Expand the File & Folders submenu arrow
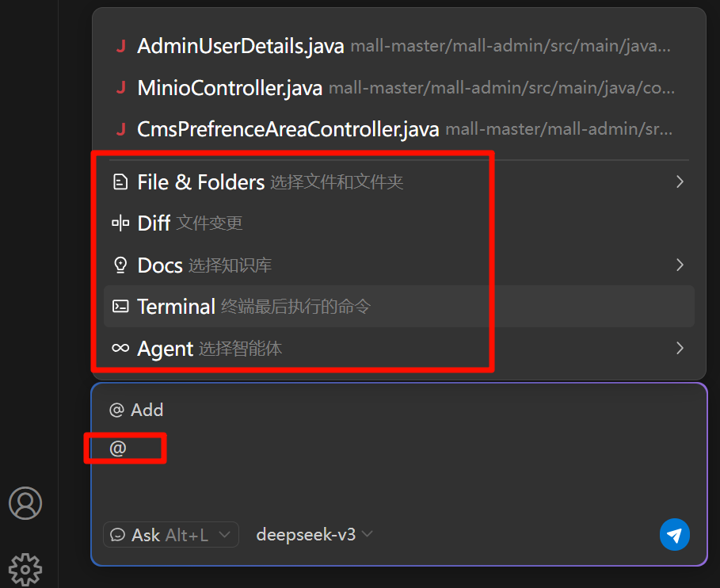The height and width of the screenshot is (588, 720). 680,182
